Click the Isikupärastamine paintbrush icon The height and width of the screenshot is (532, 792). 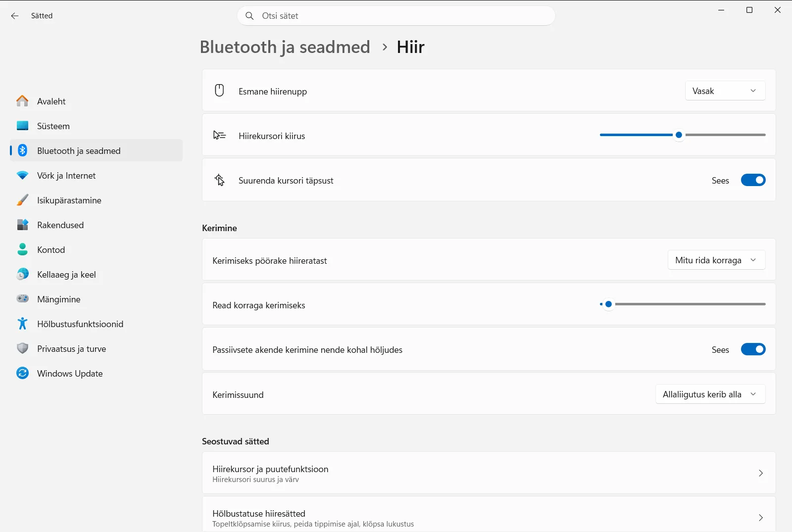pyautogui.click(x=22, y=200)
